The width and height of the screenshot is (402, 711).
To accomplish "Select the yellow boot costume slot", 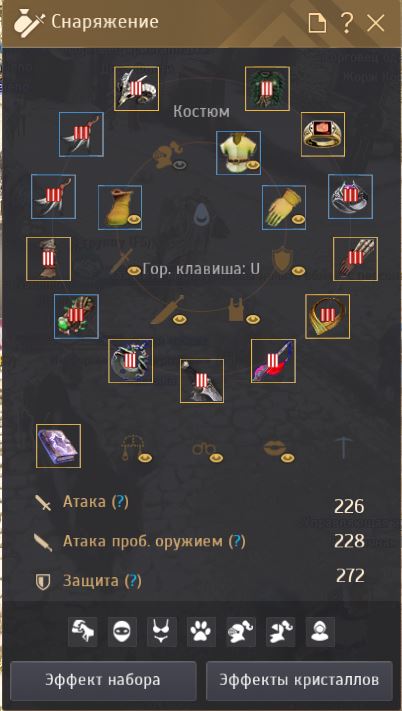I will pyautogui.click(x=120, y=207).
